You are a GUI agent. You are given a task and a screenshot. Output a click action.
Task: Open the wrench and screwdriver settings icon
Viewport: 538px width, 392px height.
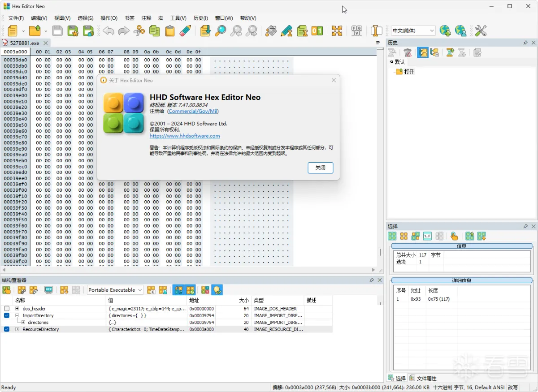pos(481,31)
